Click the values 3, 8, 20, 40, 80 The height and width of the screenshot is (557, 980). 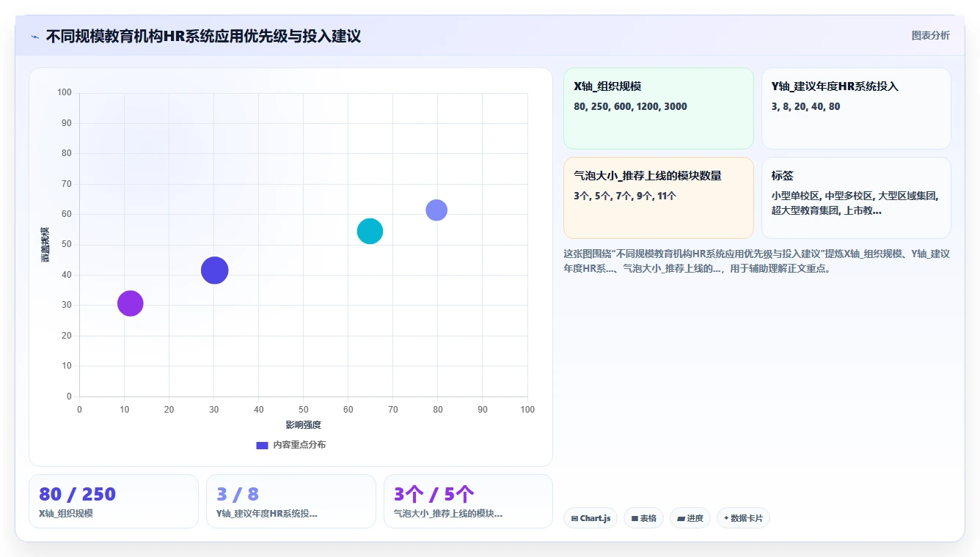click(x=805, y=106)
